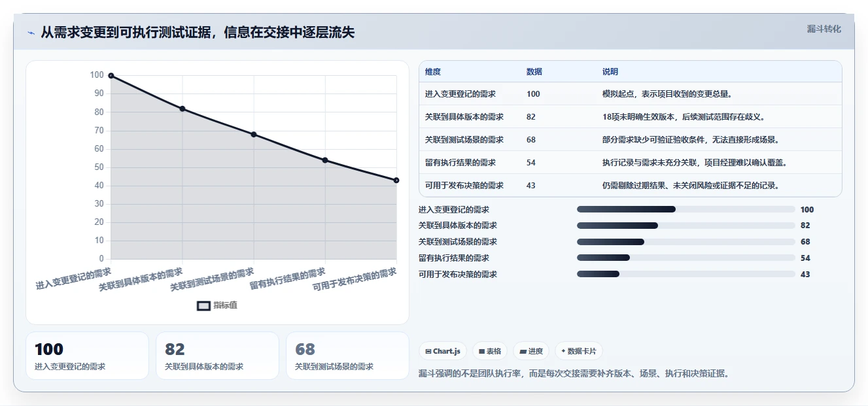Click the description starting with 仍需剔除过期结果
The image size is (868, 406).
(x=691, y=186)
